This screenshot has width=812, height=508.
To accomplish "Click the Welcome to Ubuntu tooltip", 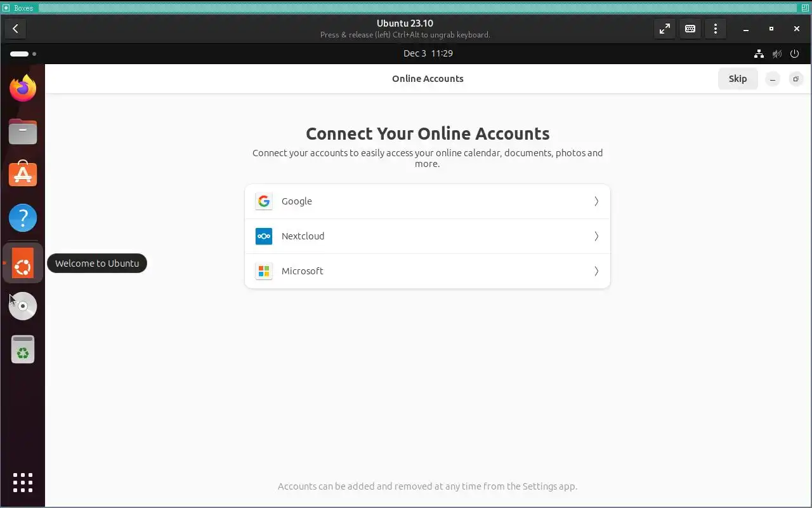I will coord(97,264).
